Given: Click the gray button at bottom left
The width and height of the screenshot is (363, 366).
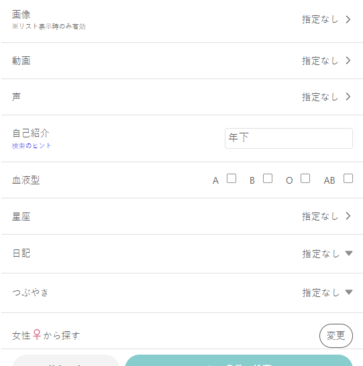Looking at the screenshot, I should pos(66,361).
